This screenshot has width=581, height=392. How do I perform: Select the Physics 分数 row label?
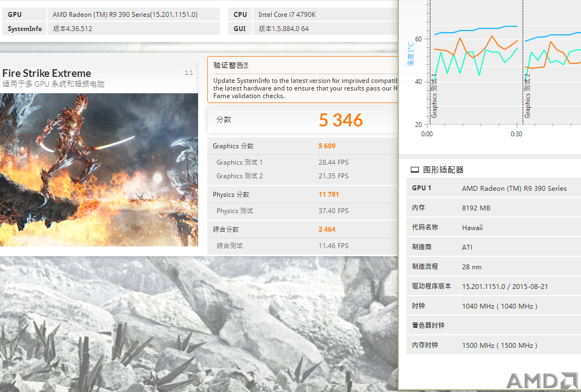coord(231,194)
